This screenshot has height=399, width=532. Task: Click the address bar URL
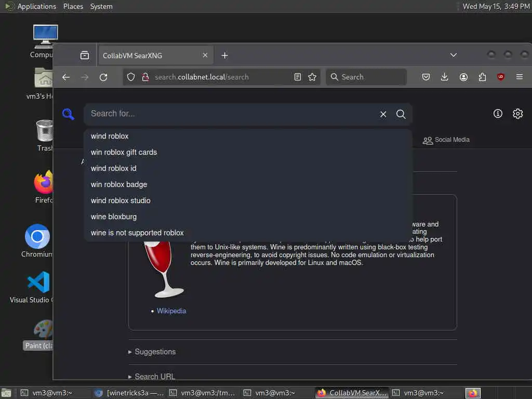202,77
